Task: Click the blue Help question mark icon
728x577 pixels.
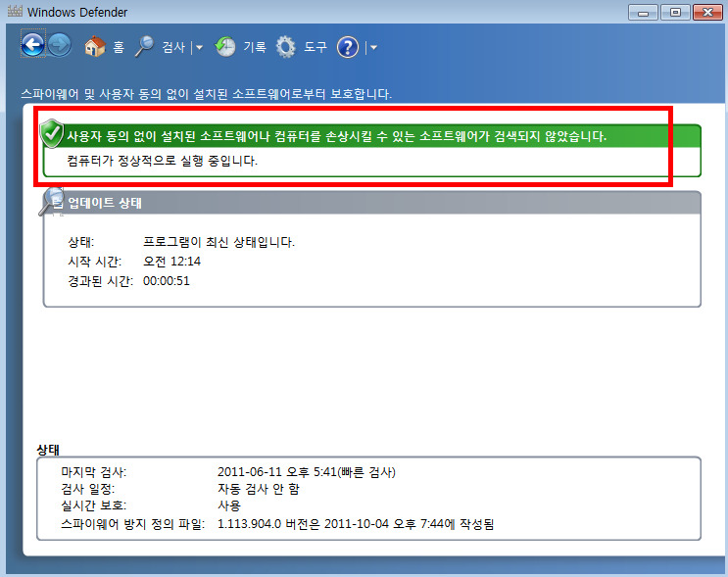Action: coord(348,46)
